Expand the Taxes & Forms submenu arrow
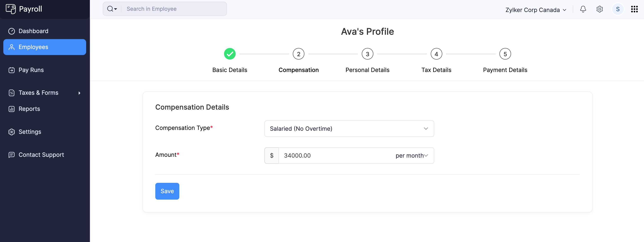Viewport: 644px width, 242px height. [79, 93]
